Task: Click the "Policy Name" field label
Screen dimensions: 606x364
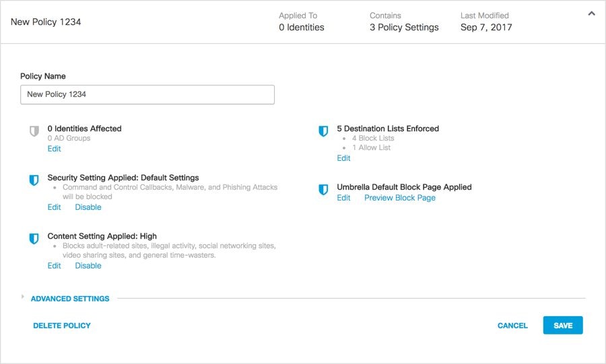Action: point(43,76)
